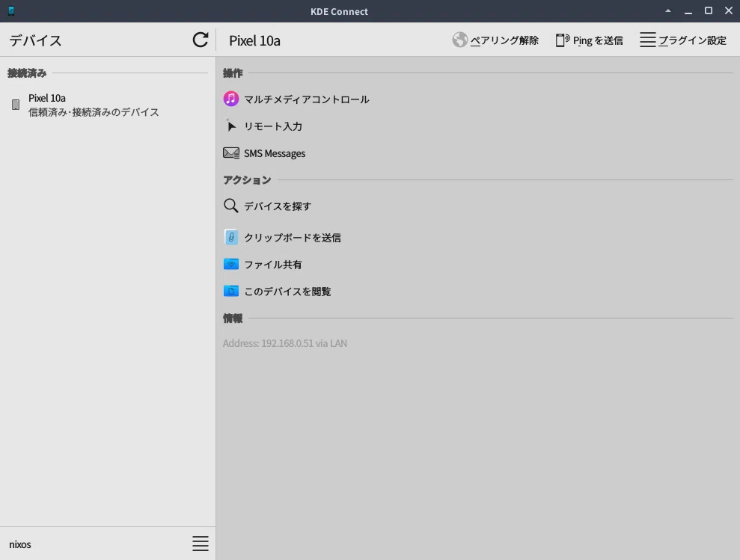Click the nixos device name
Screen dimensions: 740x560
pos(19,544)
